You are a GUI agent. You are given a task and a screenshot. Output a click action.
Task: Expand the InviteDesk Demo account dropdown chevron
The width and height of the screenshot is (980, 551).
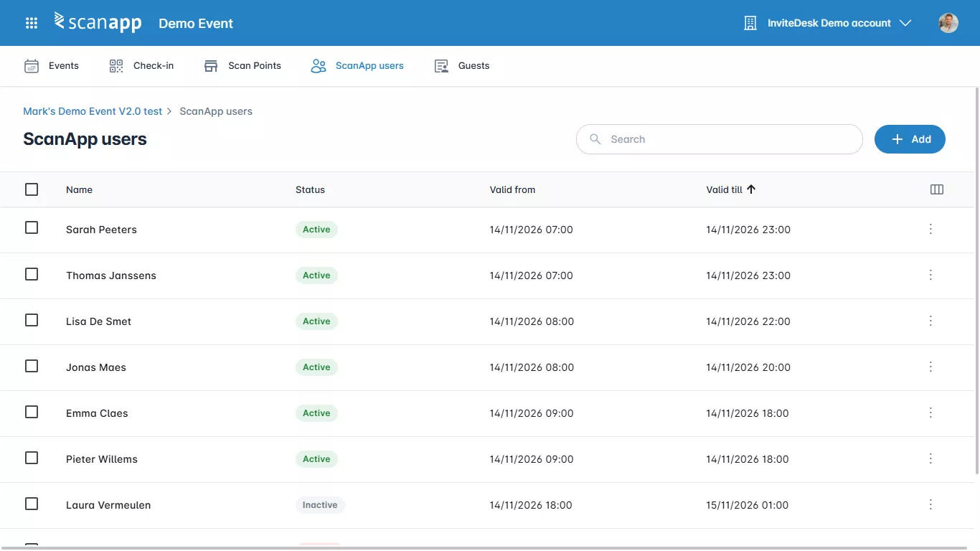(x=905, y=23)
